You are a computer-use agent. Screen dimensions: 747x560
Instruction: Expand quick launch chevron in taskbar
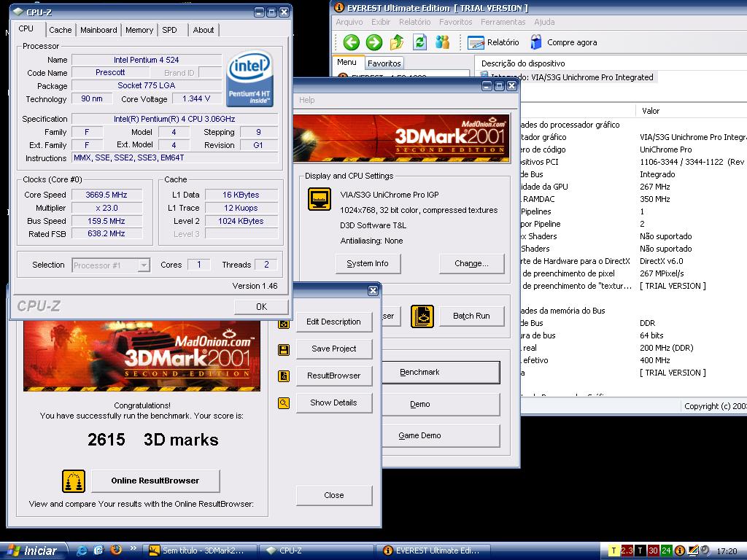[x=133, y=548]
